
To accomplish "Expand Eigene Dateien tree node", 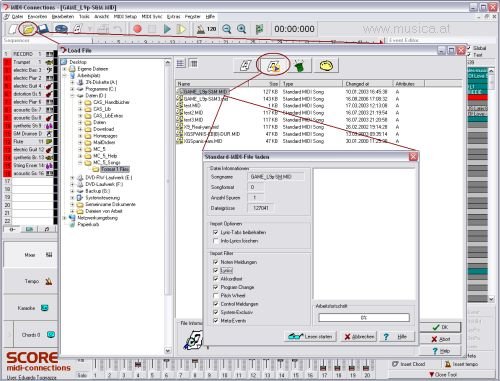I will click(x=65, y=69).
